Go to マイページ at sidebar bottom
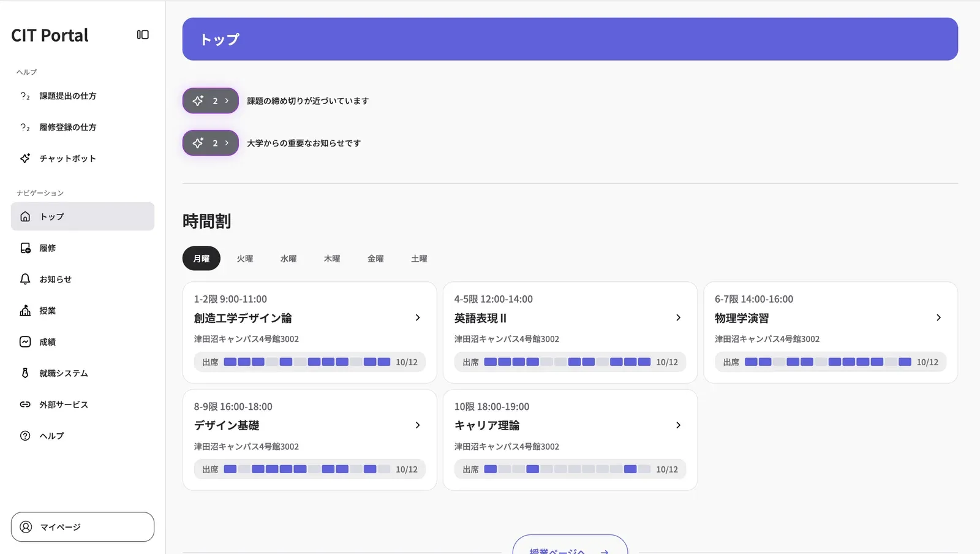The height and width of the screenshot is (554, 980). point(82,526)
